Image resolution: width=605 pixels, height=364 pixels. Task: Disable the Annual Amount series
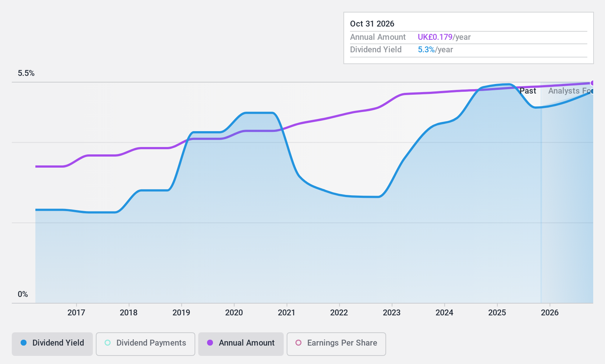[241, 343]
